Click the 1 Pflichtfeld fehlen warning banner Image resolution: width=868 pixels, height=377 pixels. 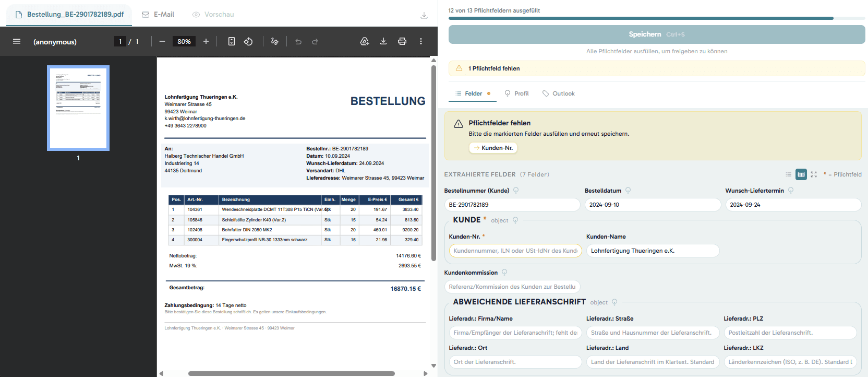(x=657, y=68)
